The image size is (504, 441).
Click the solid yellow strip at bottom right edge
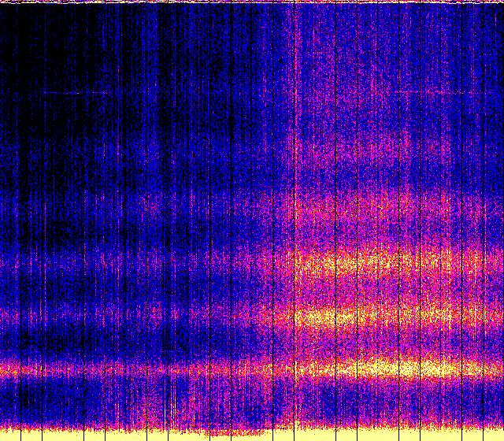(394, 435)
